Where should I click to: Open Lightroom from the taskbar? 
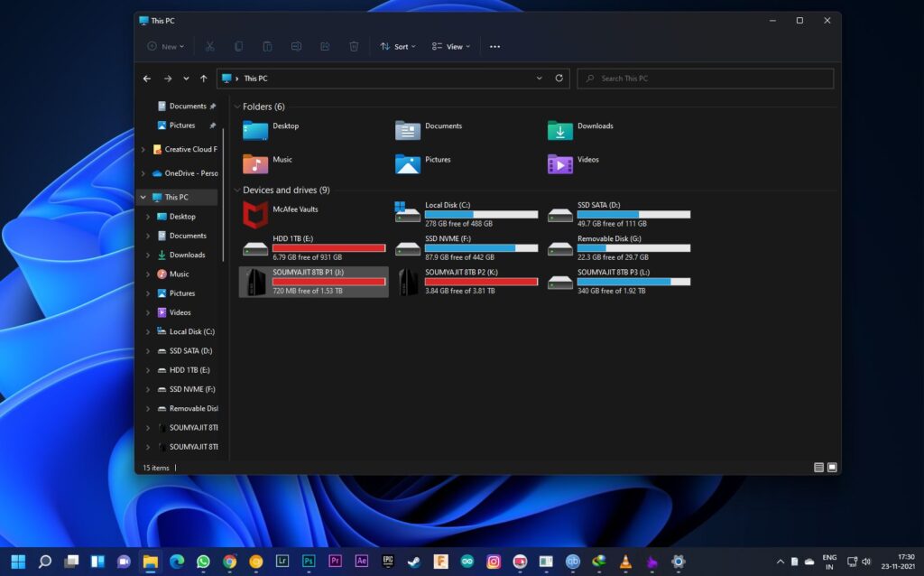pyautogui.click(x=282, y=562)
